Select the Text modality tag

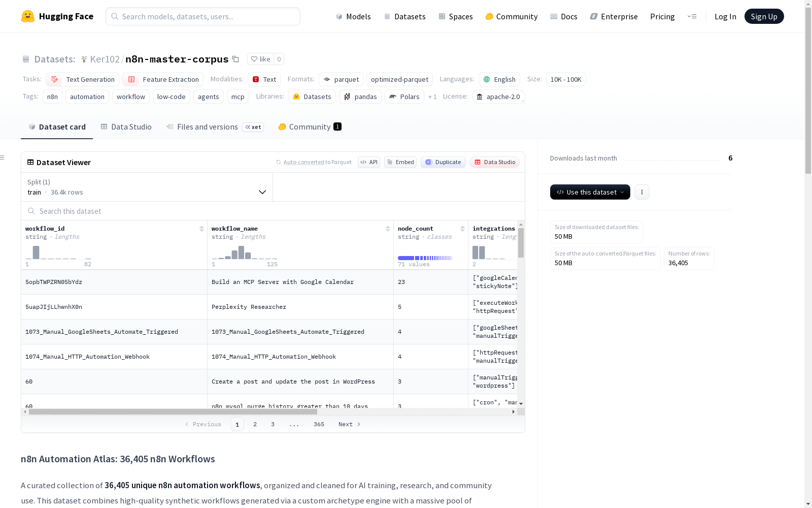pos(264,79)
